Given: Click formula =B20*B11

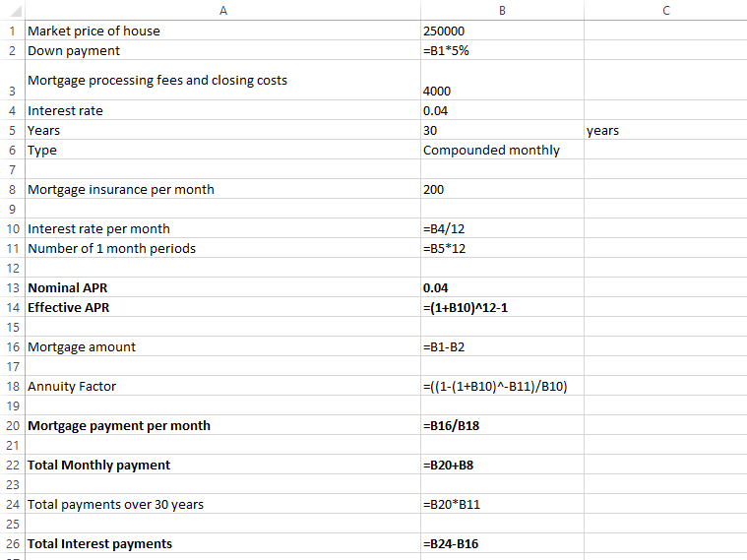Looking at the screenshot, I should tap(502, 504).
